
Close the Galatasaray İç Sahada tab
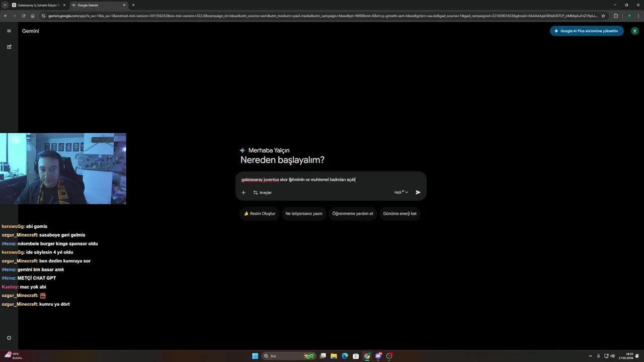coord(64,5)
